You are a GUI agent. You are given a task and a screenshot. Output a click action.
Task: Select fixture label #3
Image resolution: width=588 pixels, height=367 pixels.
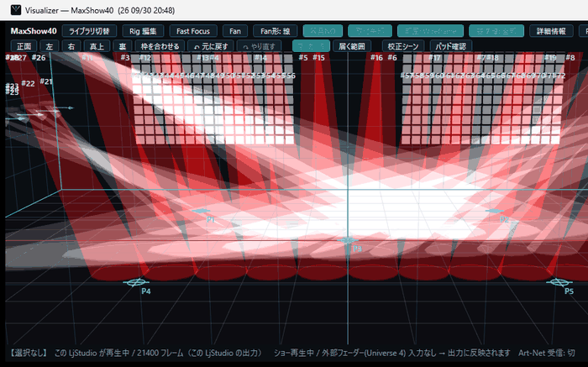tap(125, 58)
